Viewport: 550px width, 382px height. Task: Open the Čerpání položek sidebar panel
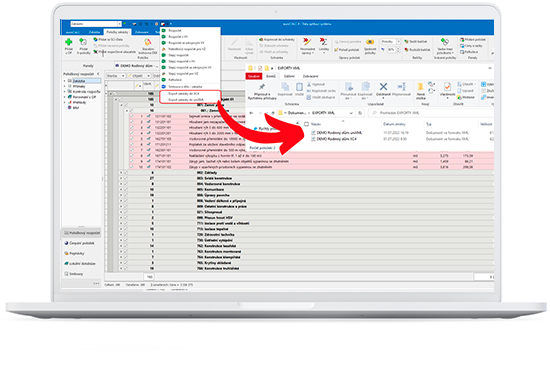coord(82,243)
